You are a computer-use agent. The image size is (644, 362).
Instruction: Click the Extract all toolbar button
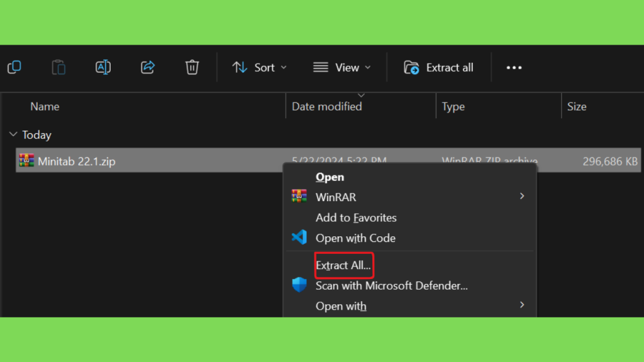439,67
